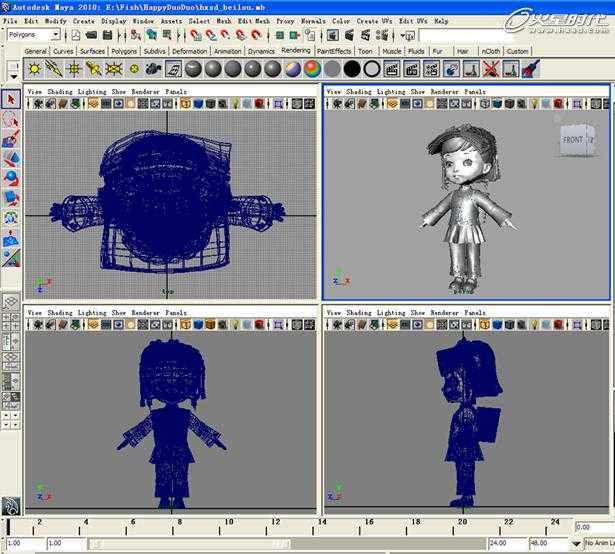
Task: Click the current time field showing 0.00
Action: [x=595, y=527]
